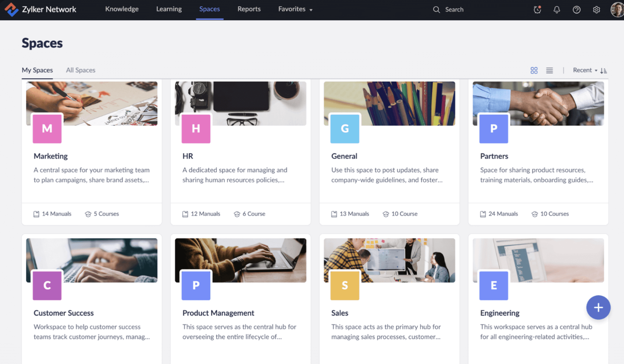
Task: Switch to grid view layout
Action: coord(534,70)
